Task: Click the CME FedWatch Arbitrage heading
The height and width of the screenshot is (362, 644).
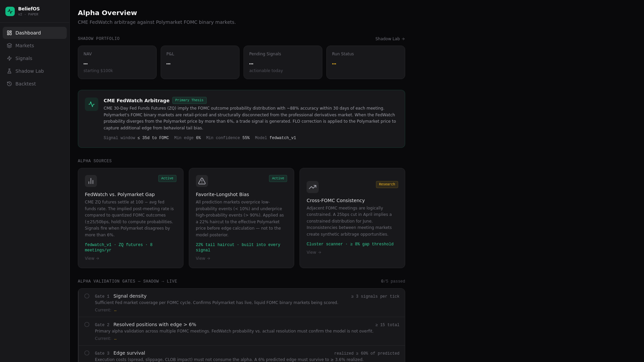Action: [x=137, y=101]
